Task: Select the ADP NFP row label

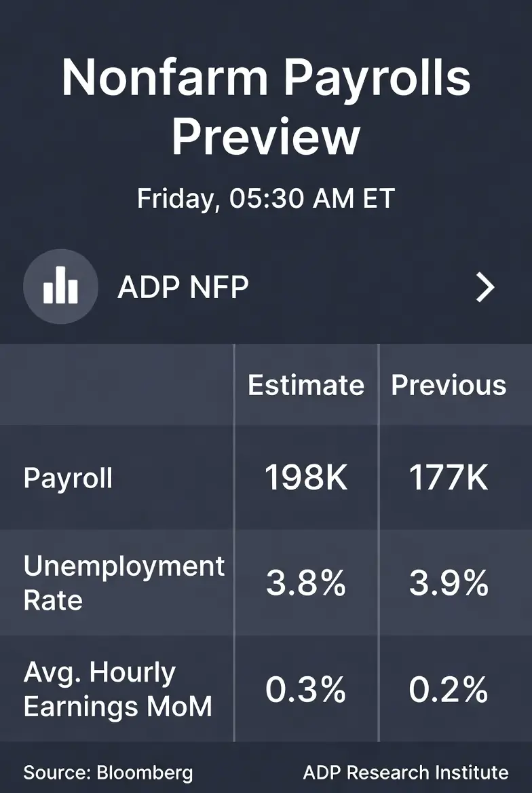Action: point(183,287)
